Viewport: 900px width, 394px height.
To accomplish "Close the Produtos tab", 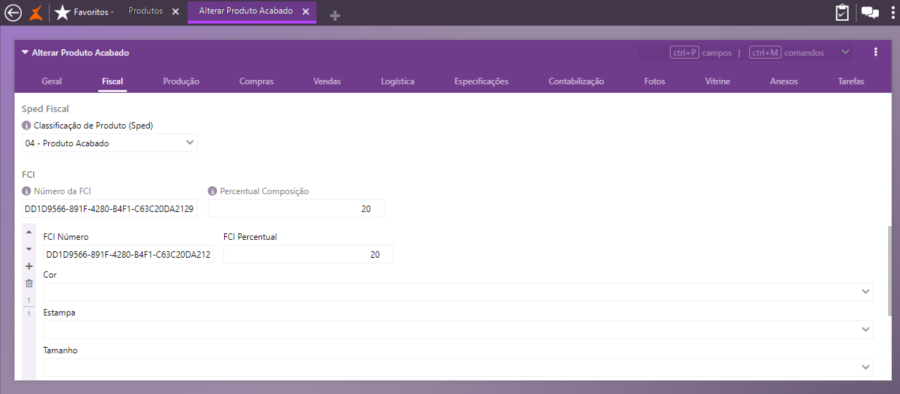I will pos(176,11).
